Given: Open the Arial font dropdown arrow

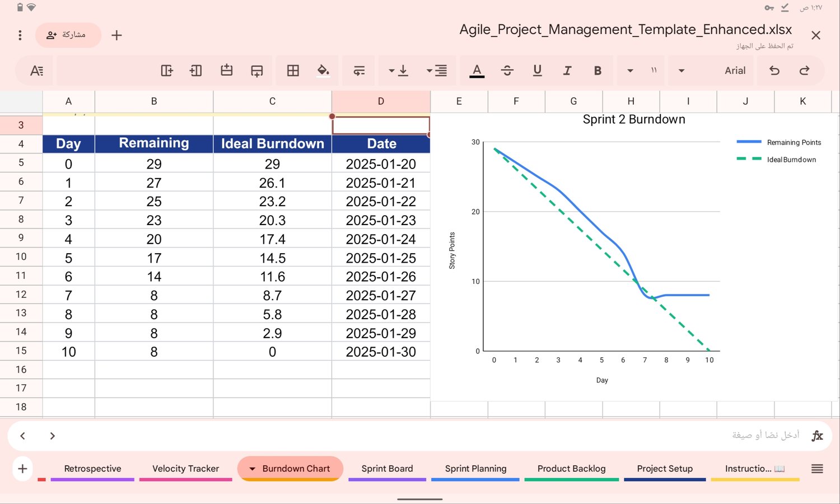Looking at the screenshot, I should point(682,71).
